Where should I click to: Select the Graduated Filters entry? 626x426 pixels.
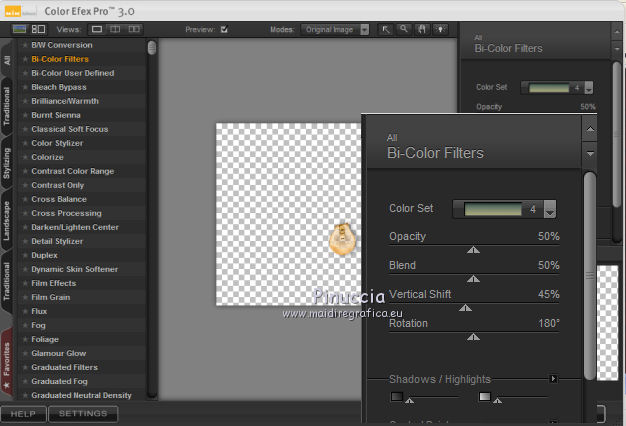(x=64, y=367)
